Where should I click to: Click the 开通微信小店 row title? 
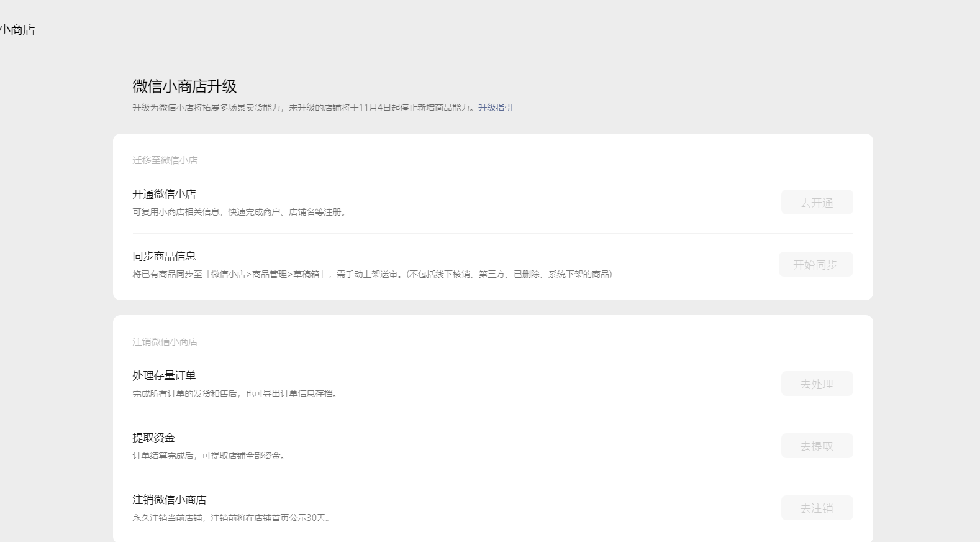(164, 194)
